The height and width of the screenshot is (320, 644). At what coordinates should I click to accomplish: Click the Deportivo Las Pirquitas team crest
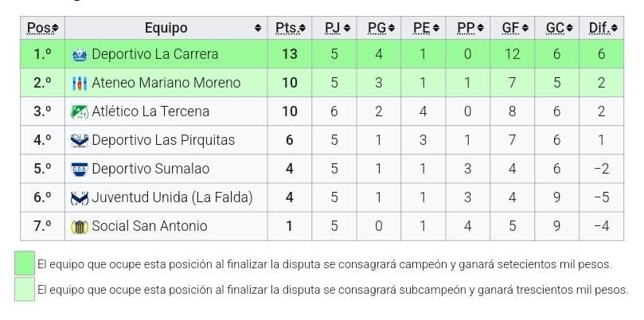pyautogui.click(x=79, y=140)
